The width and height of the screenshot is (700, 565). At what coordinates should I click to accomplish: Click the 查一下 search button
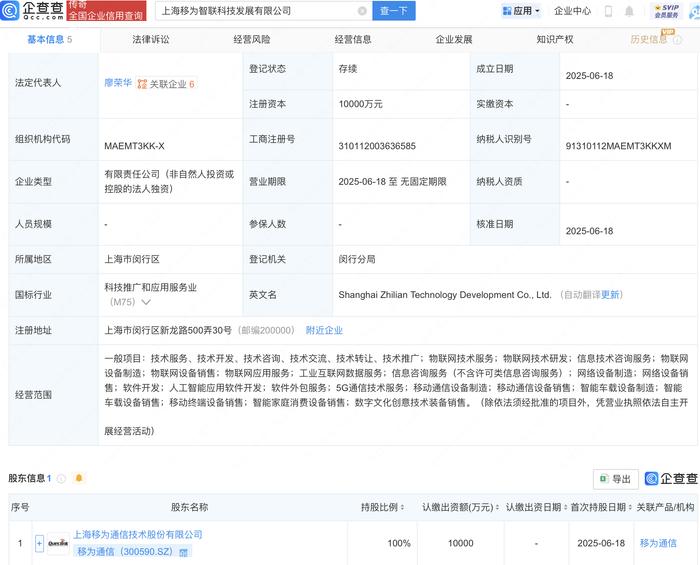(394, 11)
